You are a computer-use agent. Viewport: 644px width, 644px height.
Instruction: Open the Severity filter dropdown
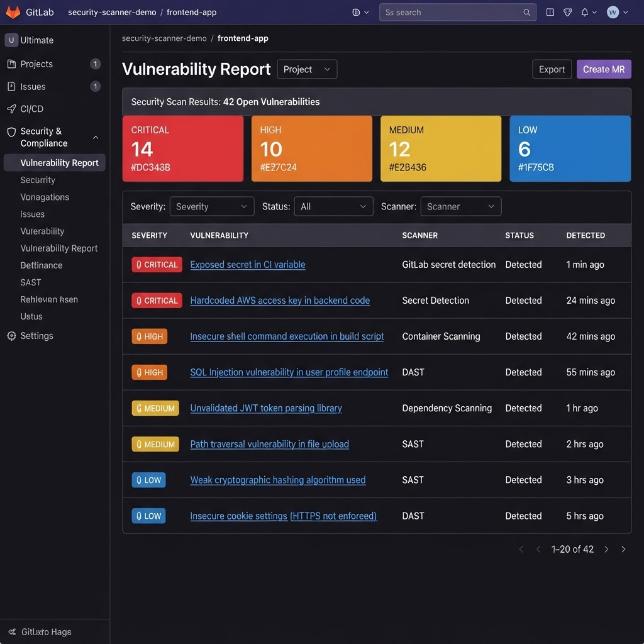coord(212,206)
